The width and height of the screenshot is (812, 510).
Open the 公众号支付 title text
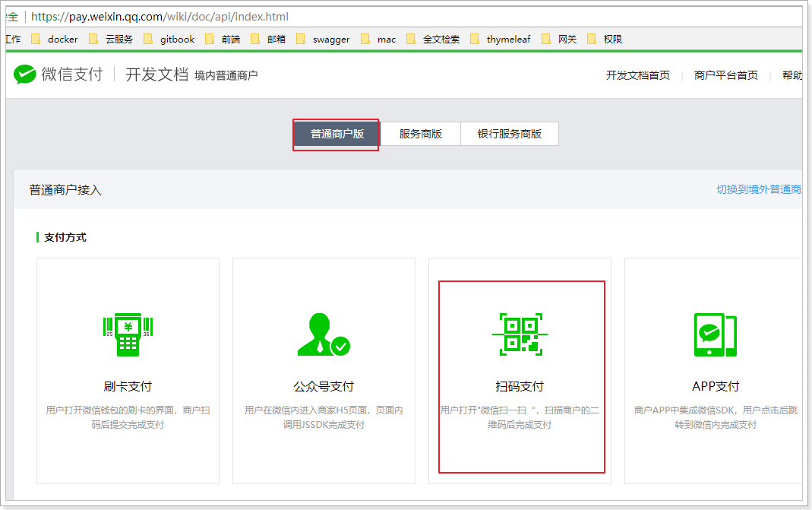click(x=324, y=387)
